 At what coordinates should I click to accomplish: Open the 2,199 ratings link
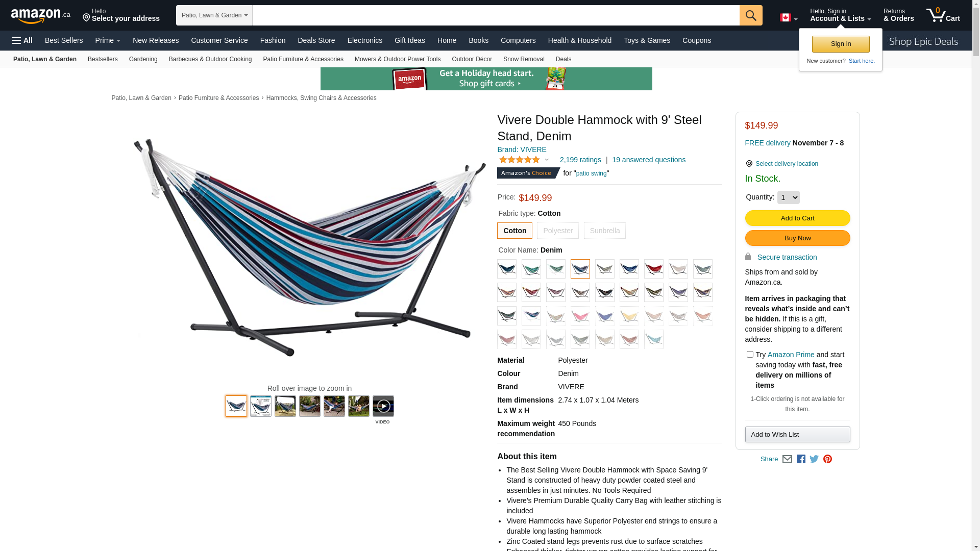tap(580, 160)
